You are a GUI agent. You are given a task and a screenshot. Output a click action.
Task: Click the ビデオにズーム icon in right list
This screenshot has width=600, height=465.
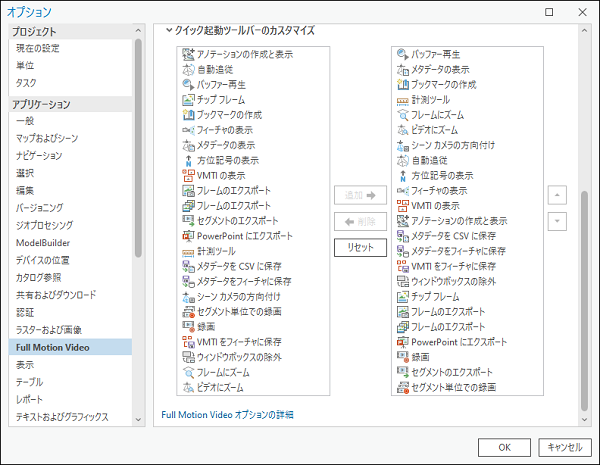(x=403, y=130)
